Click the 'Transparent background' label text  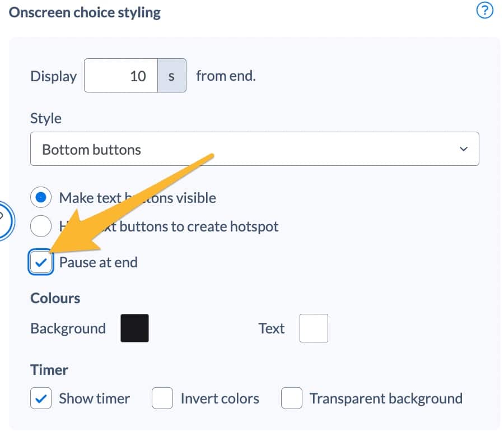click(386, 398)
